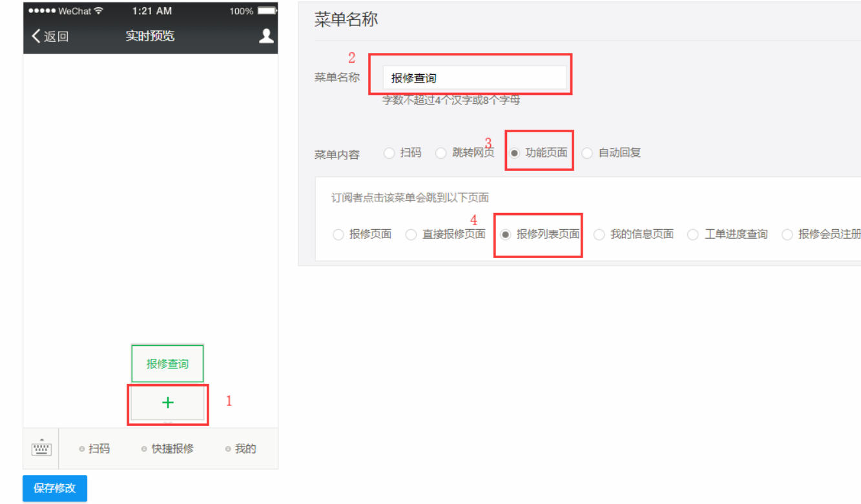Click the 保存修改 button
The image size is (861, 504).
tap(55, 489)
